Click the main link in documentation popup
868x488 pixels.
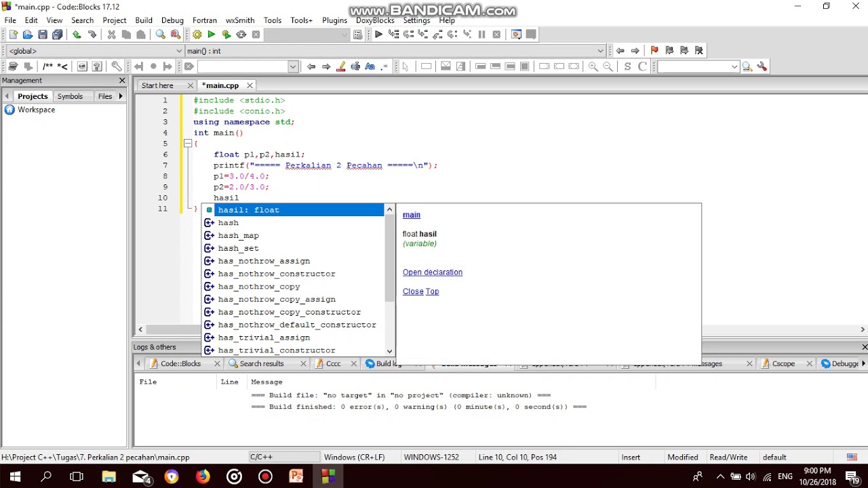click(412, 215)
